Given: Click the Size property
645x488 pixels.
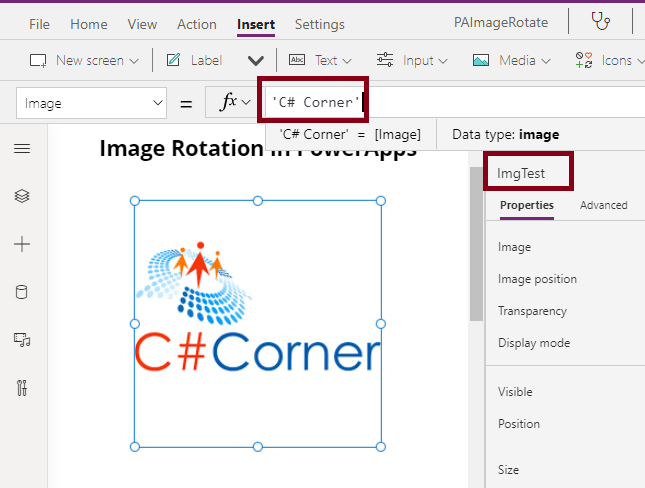Looking at the screenshot, I should (508, 469).
